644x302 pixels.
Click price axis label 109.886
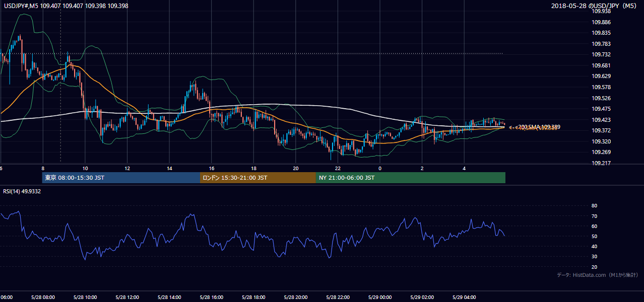pyautogui.click(x=602, y=22)
